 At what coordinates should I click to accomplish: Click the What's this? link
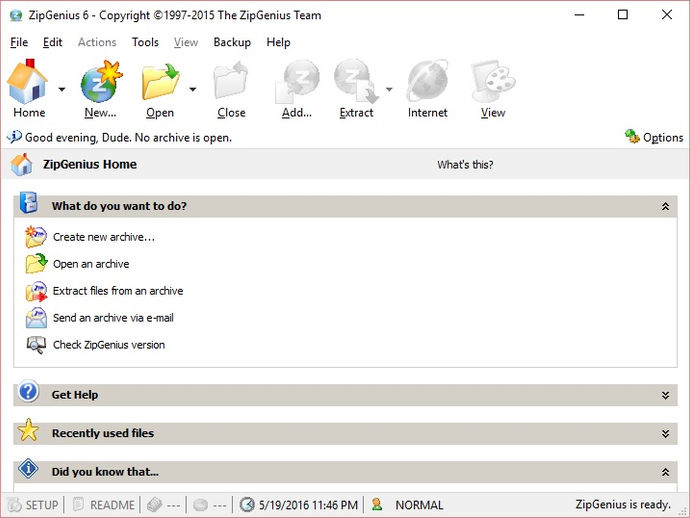click(465, 165)
